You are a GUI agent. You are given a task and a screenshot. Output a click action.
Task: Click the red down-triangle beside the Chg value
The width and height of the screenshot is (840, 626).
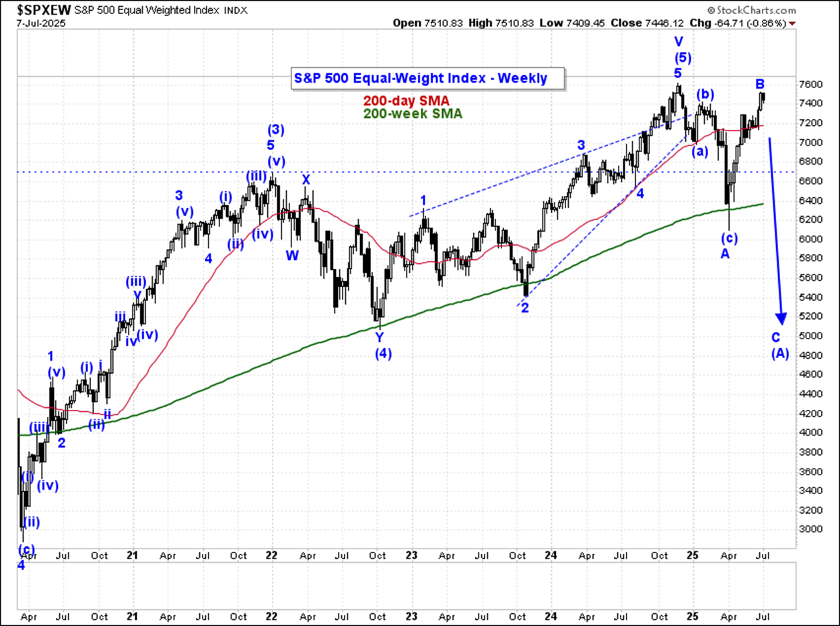792,23
